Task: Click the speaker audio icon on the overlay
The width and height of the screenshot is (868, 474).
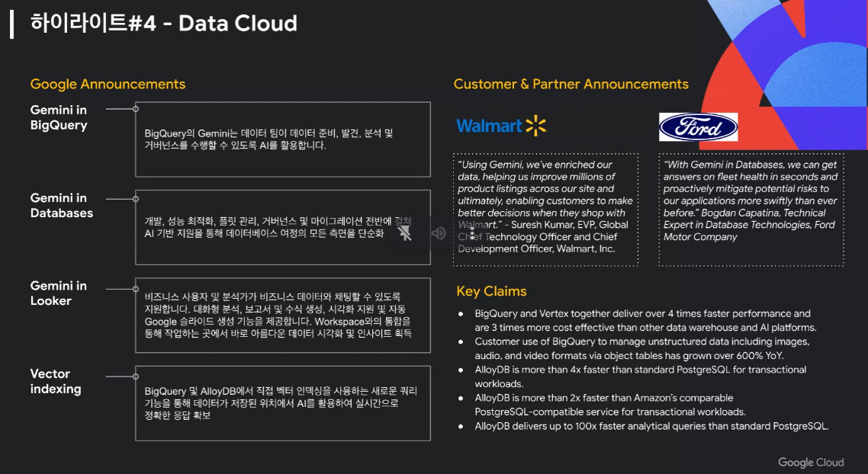Action: (439, 233)
